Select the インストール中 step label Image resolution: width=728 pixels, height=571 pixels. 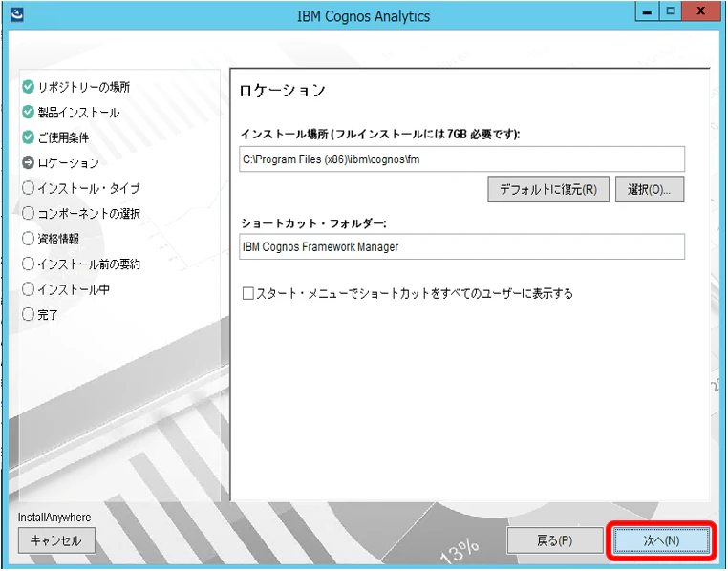click(74, 289)
